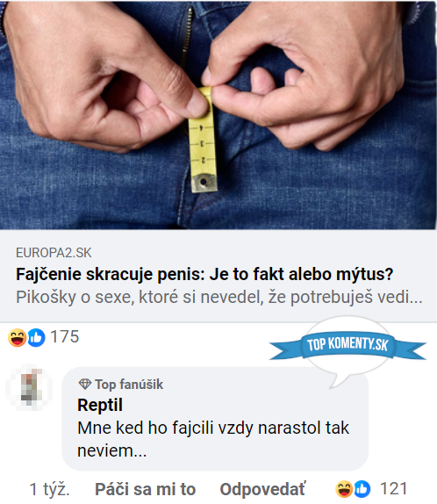
Task: Click the diamond Top fanúšik badge icon
Action: 85,384
